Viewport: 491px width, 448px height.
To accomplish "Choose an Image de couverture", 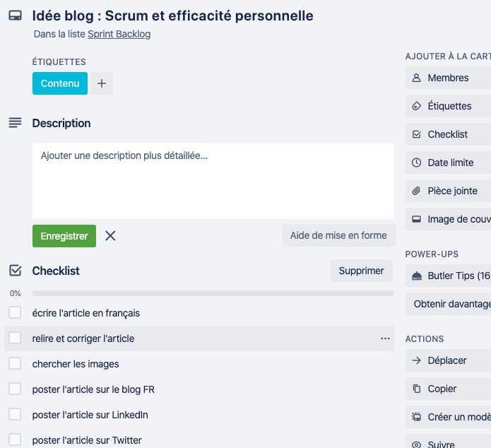I will (448, 219).
